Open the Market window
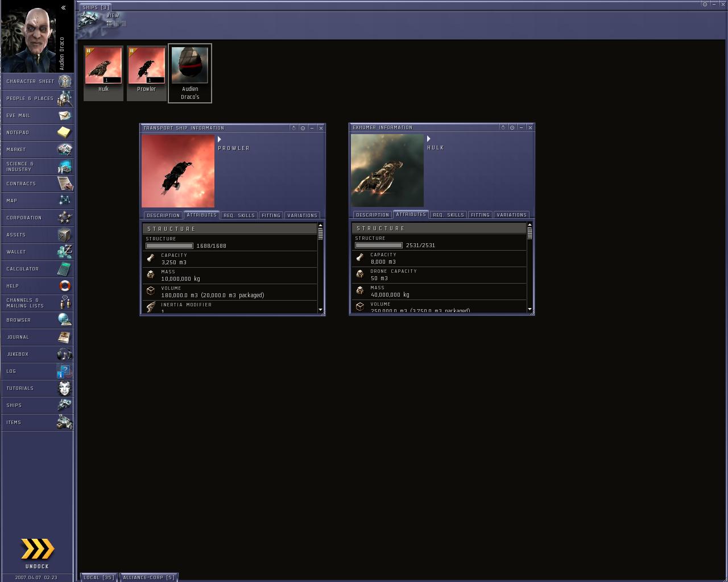 click(x=37, y=149)
